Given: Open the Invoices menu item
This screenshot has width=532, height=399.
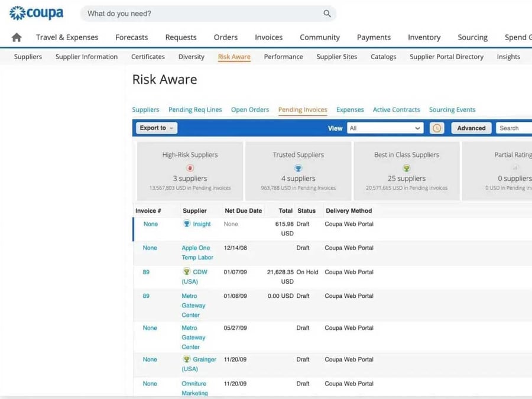Looking at the screenshot, I should (268, 37).
